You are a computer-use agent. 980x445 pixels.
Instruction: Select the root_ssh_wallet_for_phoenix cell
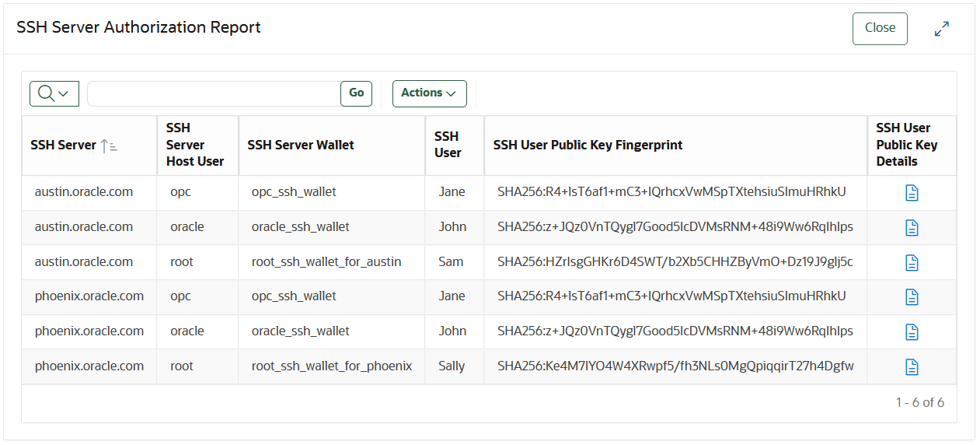331,366
